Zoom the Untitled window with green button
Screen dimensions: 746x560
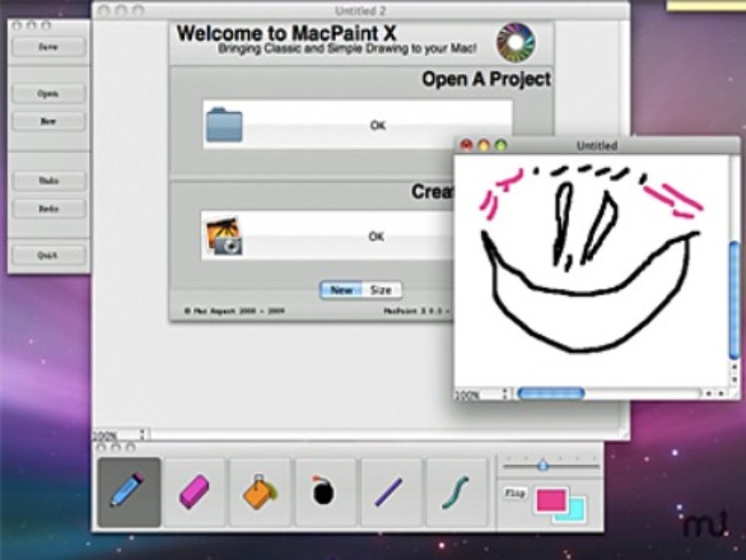coord(501,145)
